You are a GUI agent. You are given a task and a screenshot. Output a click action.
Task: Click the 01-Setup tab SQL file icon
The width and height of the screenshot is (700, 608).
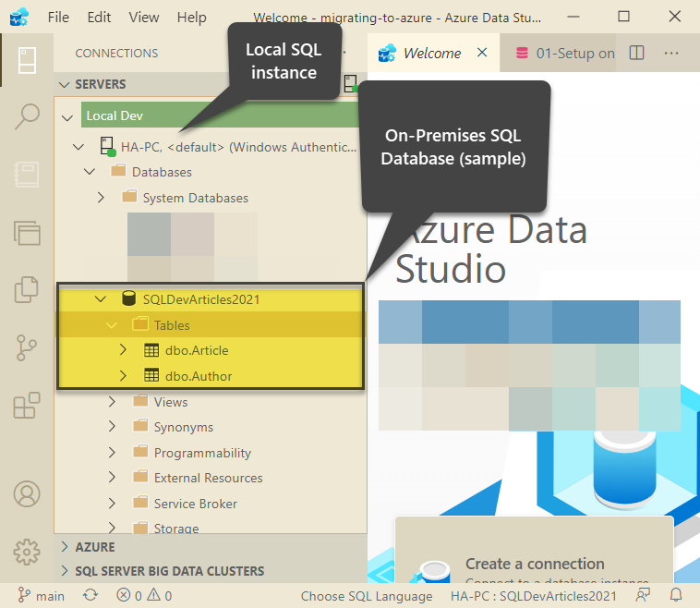pos(522,54)
